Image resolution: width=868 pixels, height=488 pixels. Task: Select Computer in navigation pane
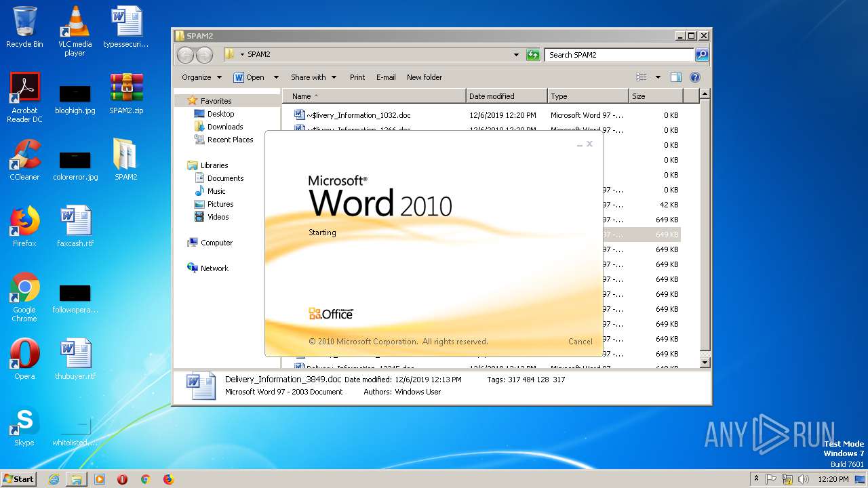(216, 243)
